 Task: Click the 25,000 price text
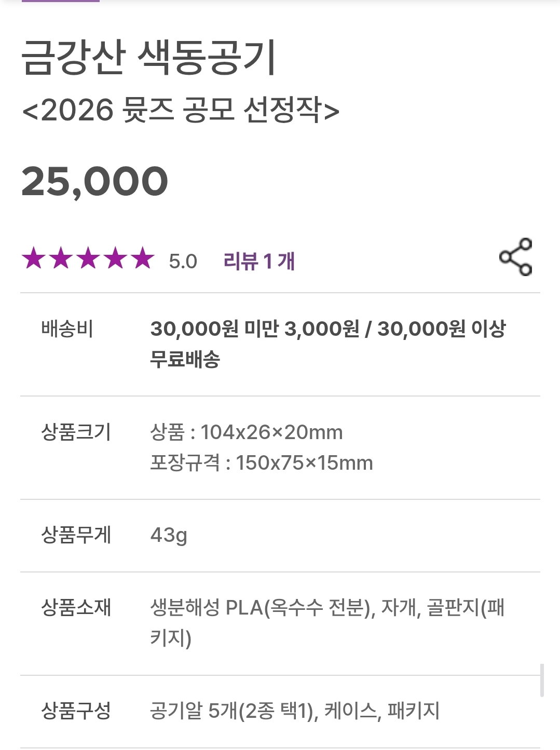point(95,182)
